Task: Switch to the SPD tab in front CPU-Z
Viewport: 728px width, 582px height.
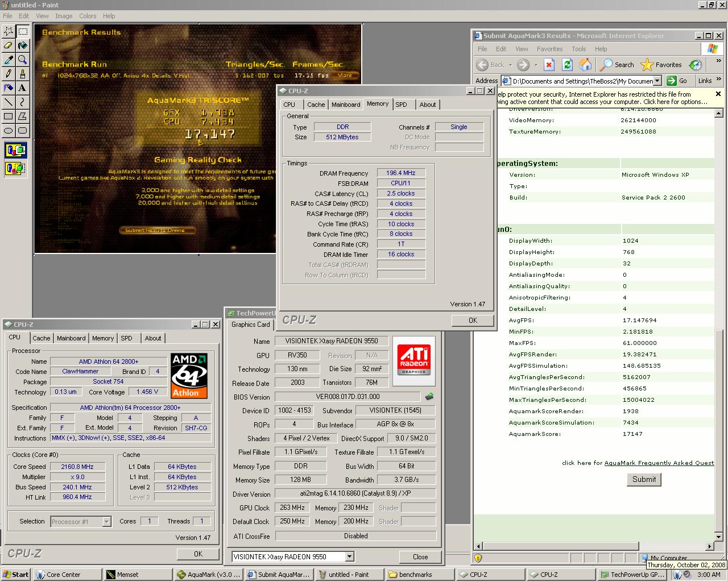Action: 402,105
